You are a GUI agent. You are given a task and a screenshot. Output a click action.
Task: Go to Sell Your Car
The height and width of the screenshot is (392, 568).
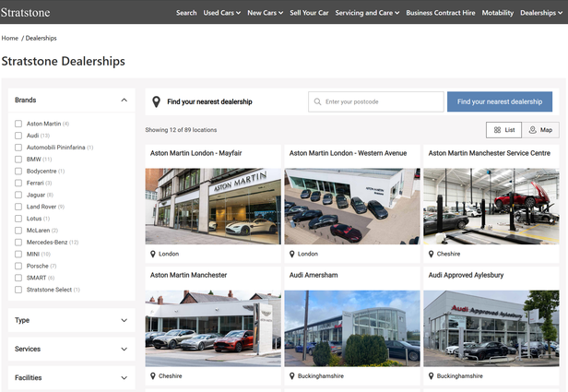click(309, 13)
